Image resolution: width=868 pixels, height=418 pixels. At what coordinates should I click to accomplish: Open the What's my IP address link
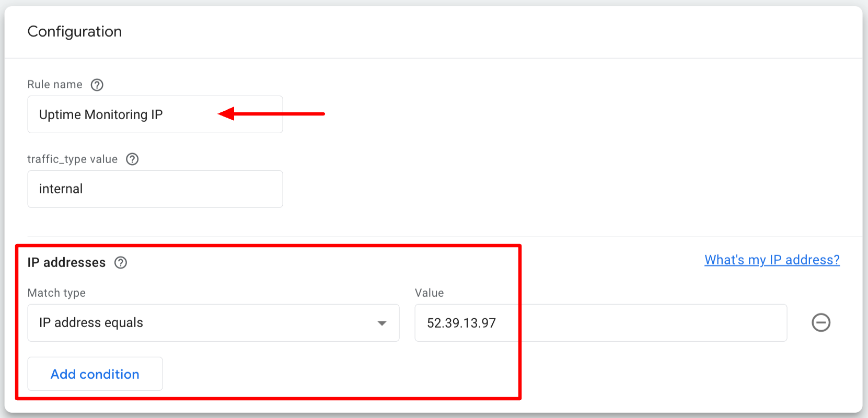771,260
